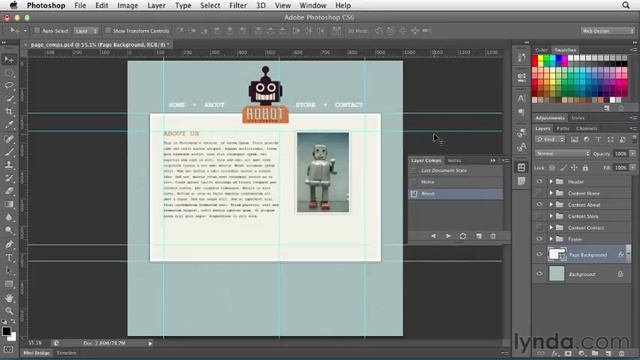Expand the Header group

[x=551, y=181]
